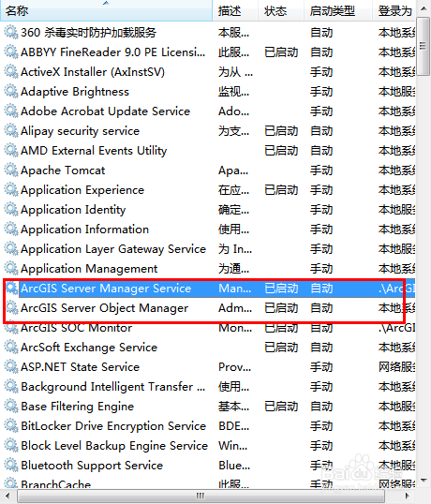The height and width of the screenshot is (504, 431).
Task: Click gear icon of ActiveX Installer (AxInstSV)
Action: click(11, 72)
